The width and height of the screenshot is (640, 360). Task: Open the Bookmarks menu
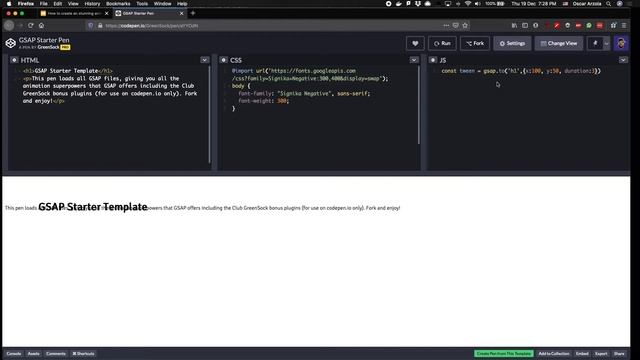118,4
